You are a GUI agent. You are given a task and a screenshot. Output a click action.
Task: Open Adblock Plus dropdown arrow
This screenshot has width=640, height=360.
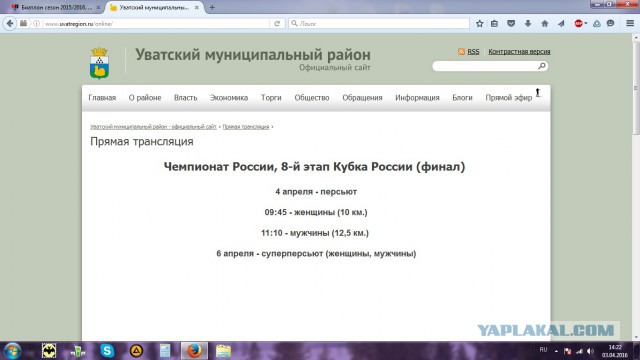tap(586, 24)
